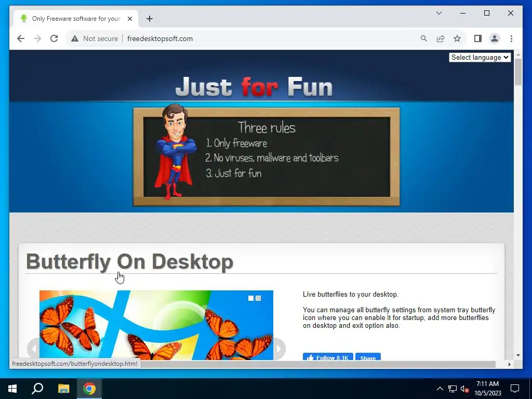
Task: Open Windows taskbar search
Action: (x=37, y=389)
